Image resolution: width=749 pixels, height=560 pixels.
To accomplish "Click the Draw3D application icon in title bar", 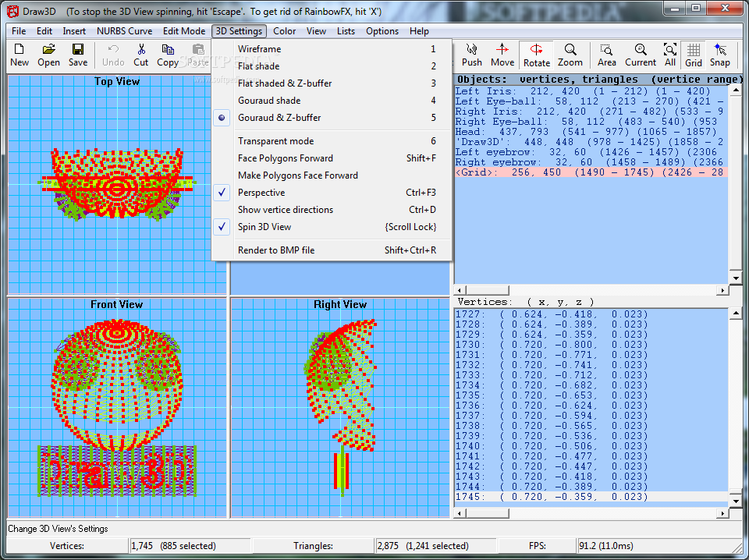I will (13, 10).
